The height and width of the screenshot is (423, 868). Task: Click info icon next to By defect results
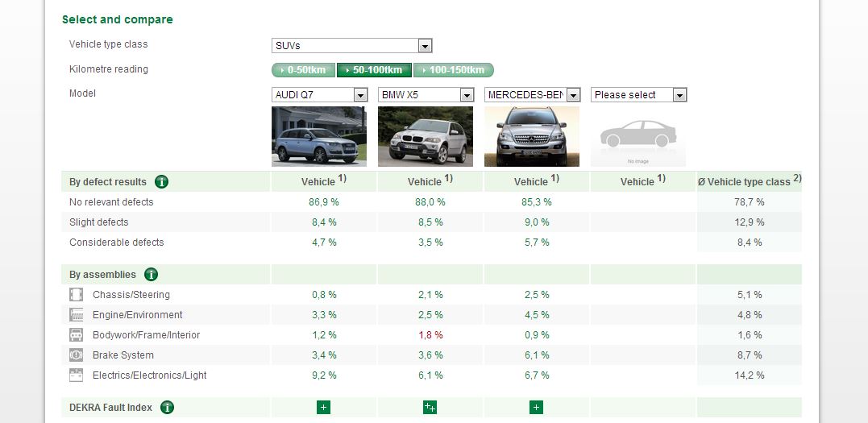click(161, 182)
